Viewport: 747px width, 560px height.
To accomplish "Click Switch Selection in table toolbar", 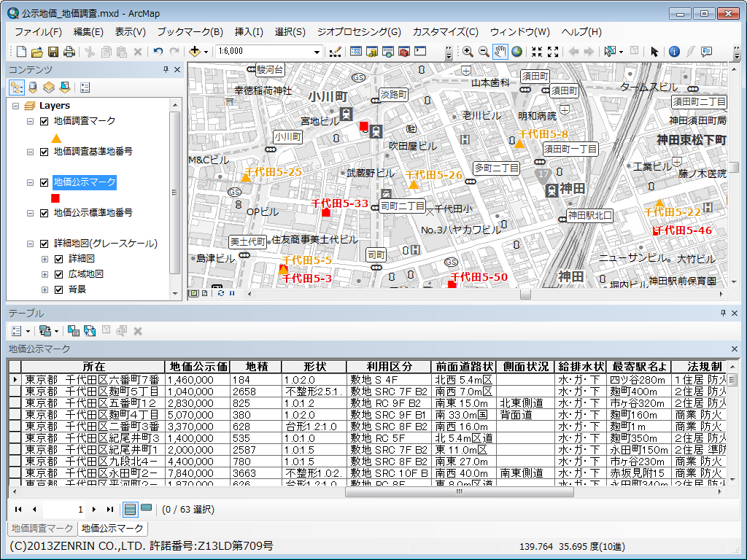I will tap(90, 330).
